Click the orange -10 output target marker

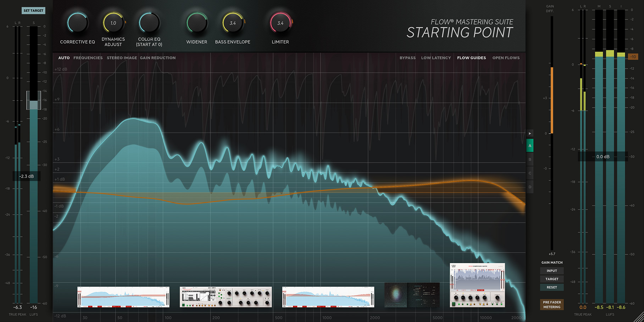coord(633,57)
